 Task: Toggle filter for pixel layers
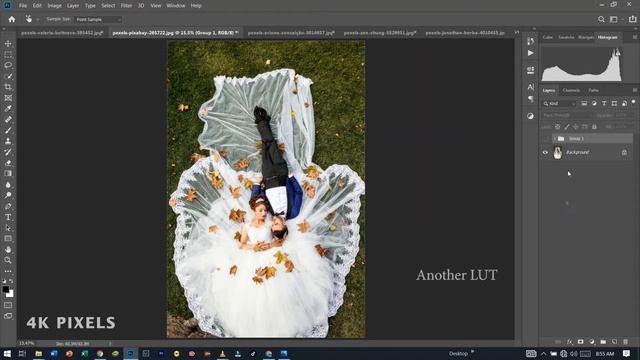click(x=584, y=104)
